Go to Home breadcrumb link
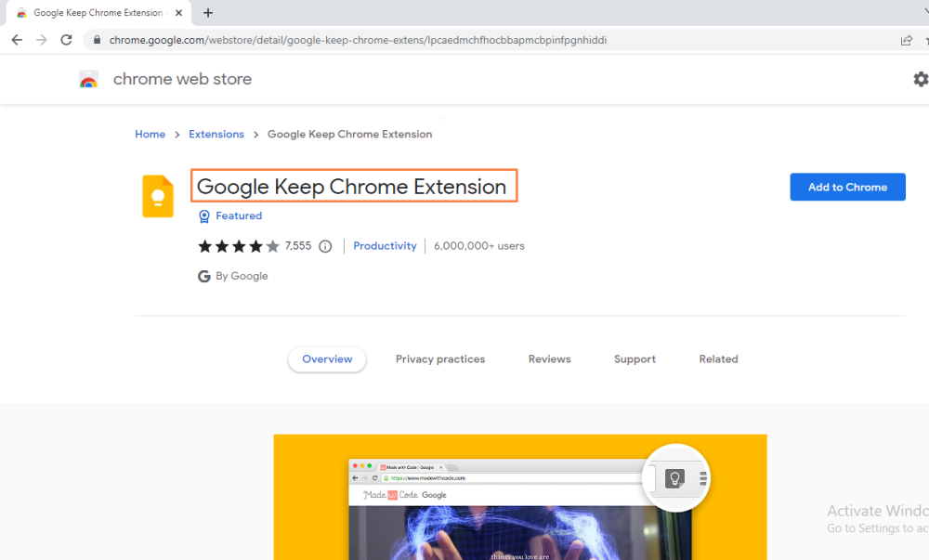This screenshot has height=560, width=929. 150,135
